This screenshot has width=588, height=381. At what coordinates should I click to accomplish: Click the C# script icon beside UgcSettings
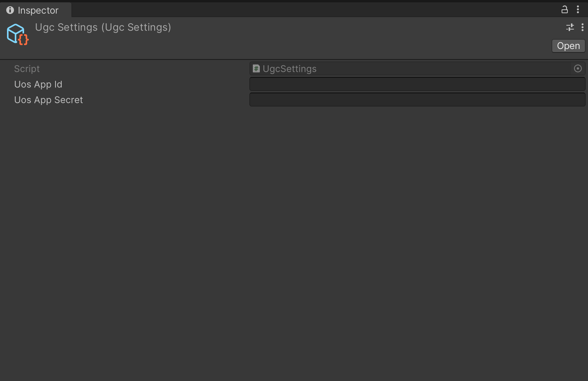point(256,69)
